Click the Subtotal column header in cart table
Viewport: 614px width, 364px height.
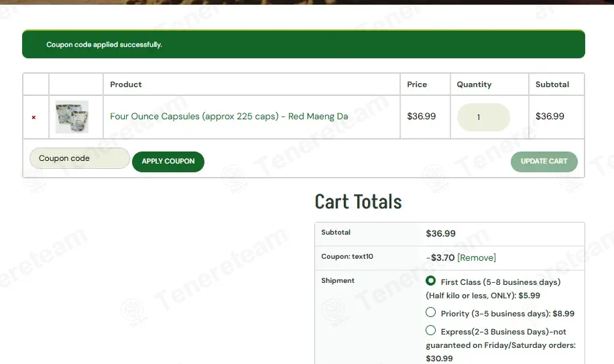coord(552,84)
